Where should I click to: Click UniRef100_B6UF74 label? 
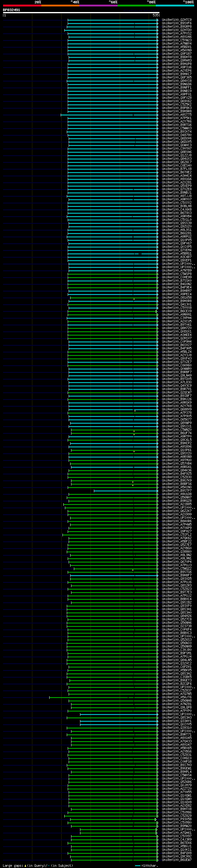point(176,433)
